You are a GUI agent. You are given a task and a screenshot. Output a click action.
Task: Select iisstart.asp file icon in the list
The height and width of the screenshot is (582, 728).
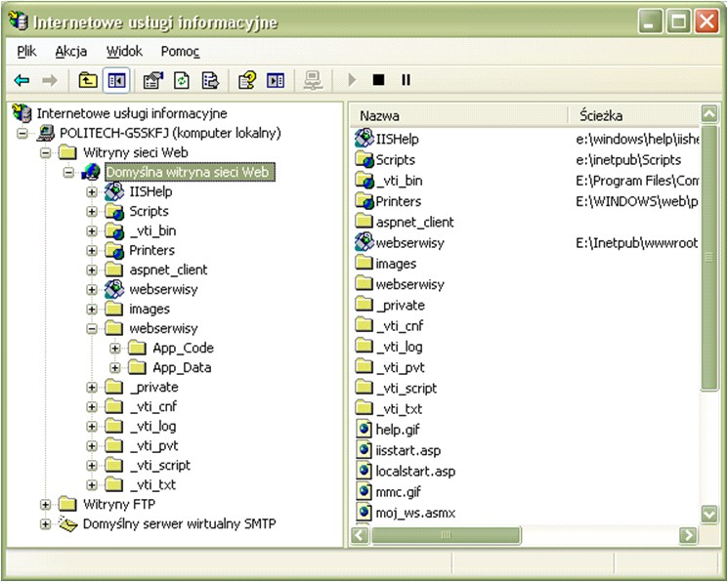[364, 450]
